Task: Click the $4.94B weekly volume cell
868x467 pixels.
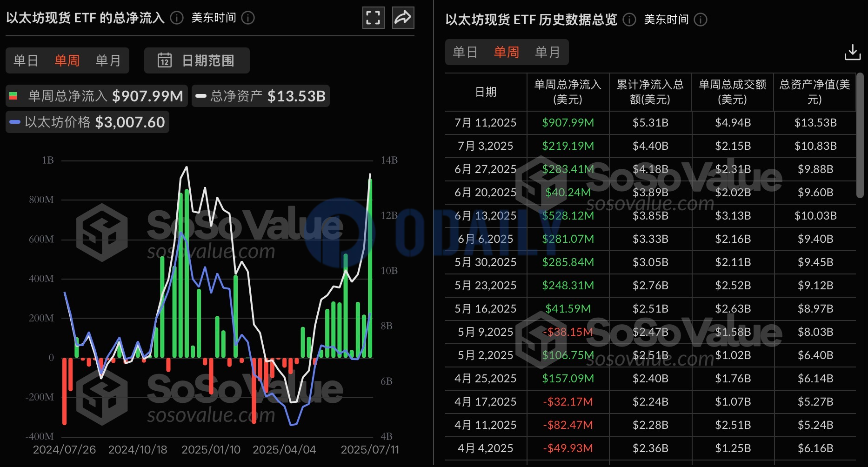Action: (733, 123)
